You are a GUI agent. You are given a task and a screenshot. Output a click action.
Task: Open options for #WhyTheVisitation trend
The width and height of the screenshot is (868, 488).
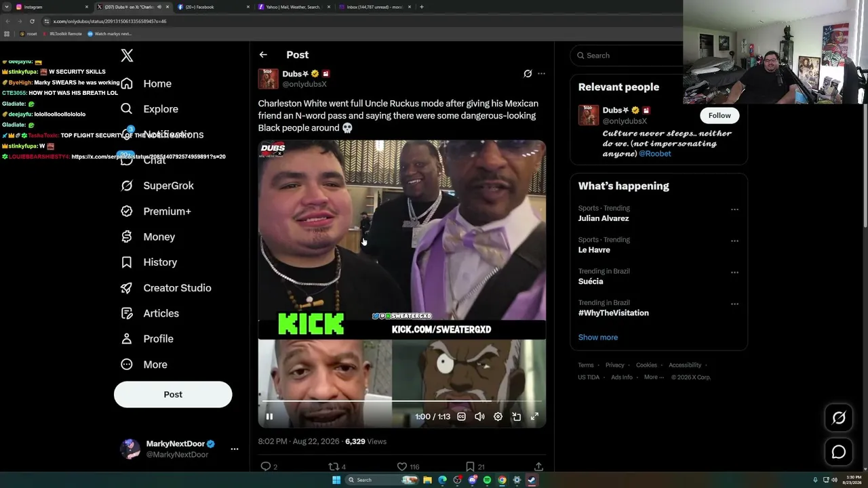coord(734,304)
